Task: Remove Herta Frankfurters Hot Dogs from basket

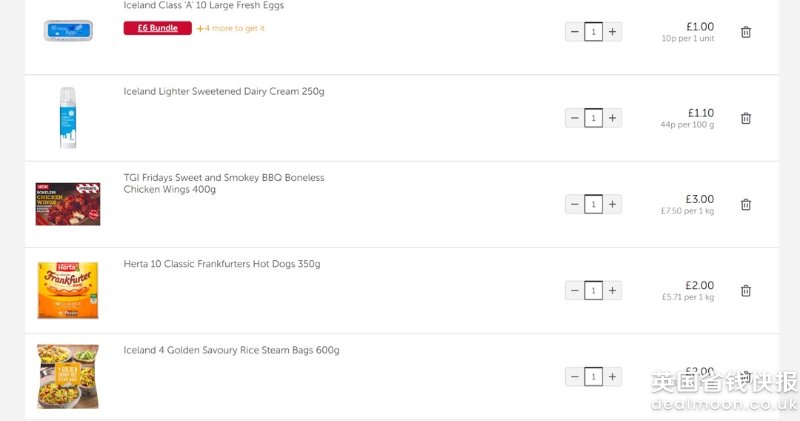Action: pos(745,291)
